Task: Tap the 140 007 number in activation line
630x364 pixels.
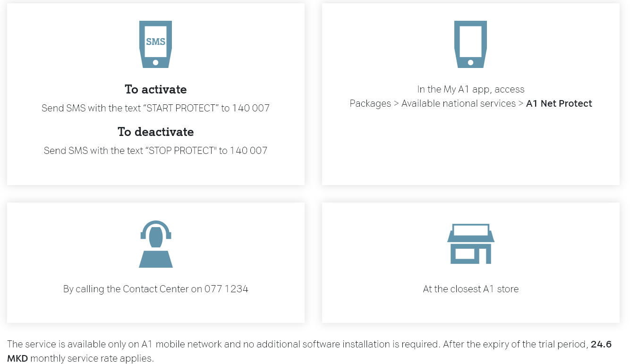Action: [x=251, y=108]
